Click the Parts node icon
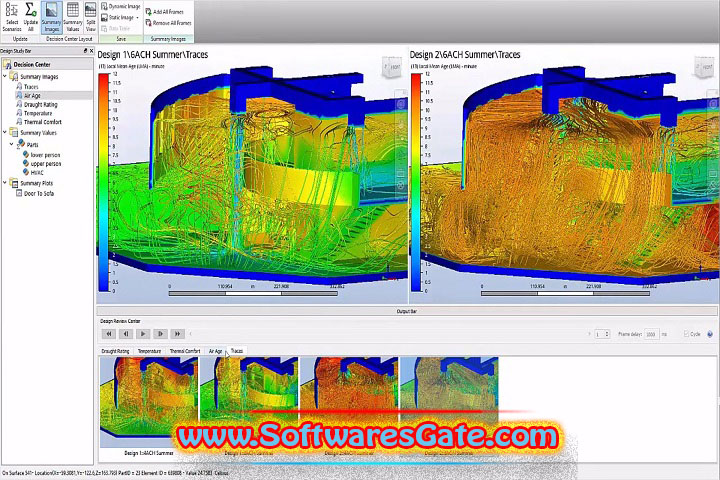This screenshot has width=720, height=480. (x=21, y=144)
